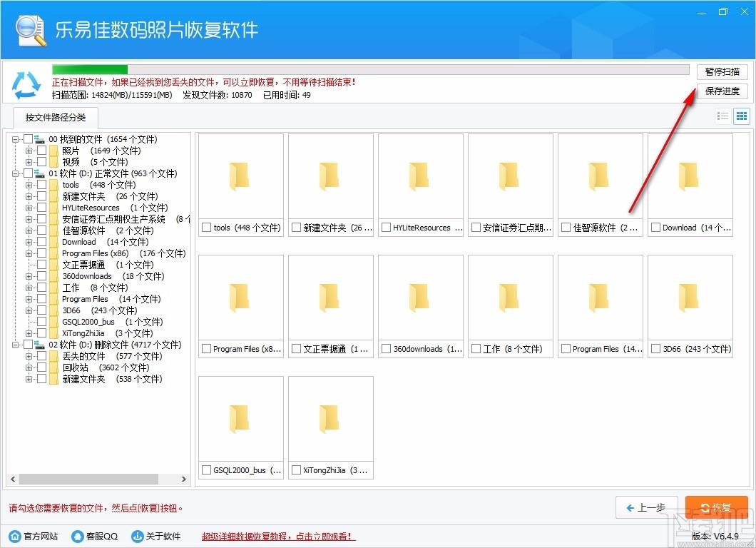Click the 关于软件 info icon
Image resolution: width=756 pixels, height=548 pixels.
point(138,536)
